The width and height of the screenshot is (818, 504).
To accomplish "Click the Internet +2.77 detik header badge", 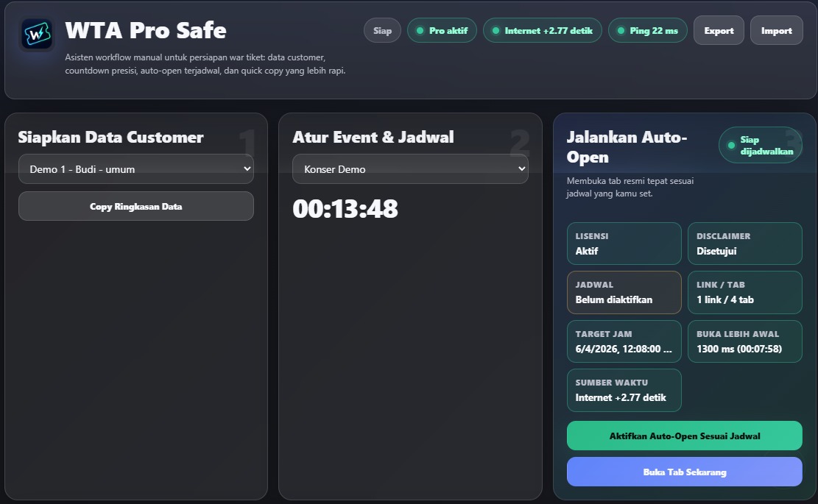I will pyautogui.click(x=543, y=31).
